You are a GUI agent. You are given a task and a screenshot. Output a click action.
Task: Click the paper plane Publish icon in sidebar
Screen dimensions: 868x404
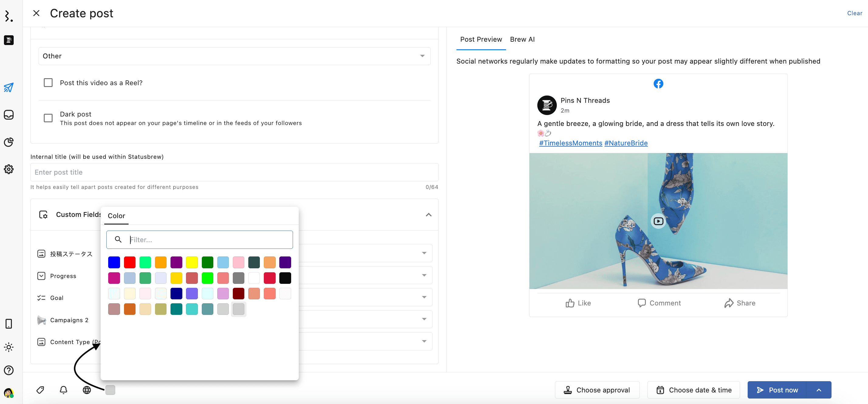click(9, 88)
